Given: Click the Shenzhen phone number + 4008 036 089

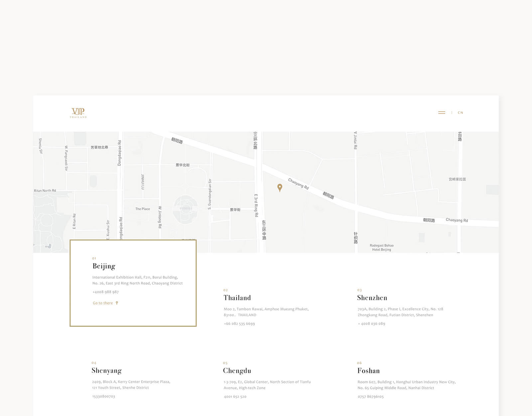Looking at the screenshot, I should (371, 324).
